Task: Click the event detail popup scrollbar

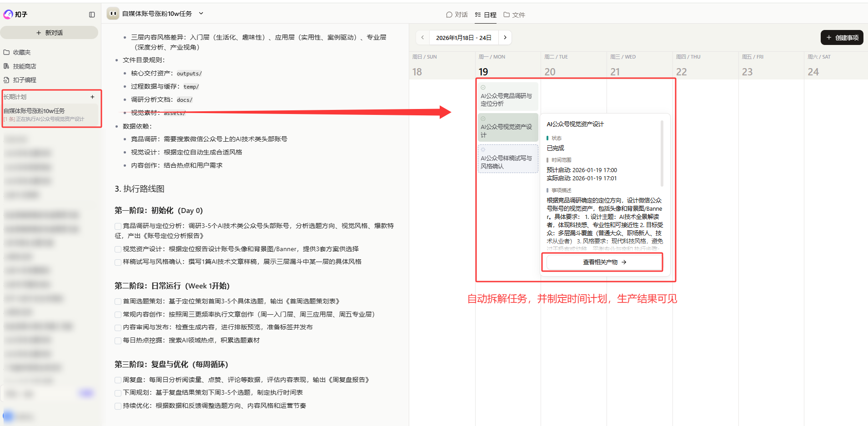Action: point(662,154)
